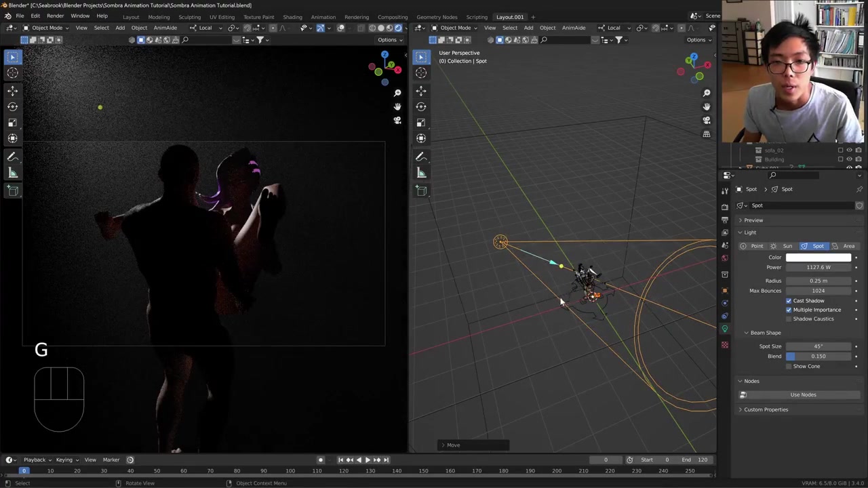Viewport: 868px width, 488px height.
Task: Select the Cursor tool in right viewport
Action: [421, 73]
